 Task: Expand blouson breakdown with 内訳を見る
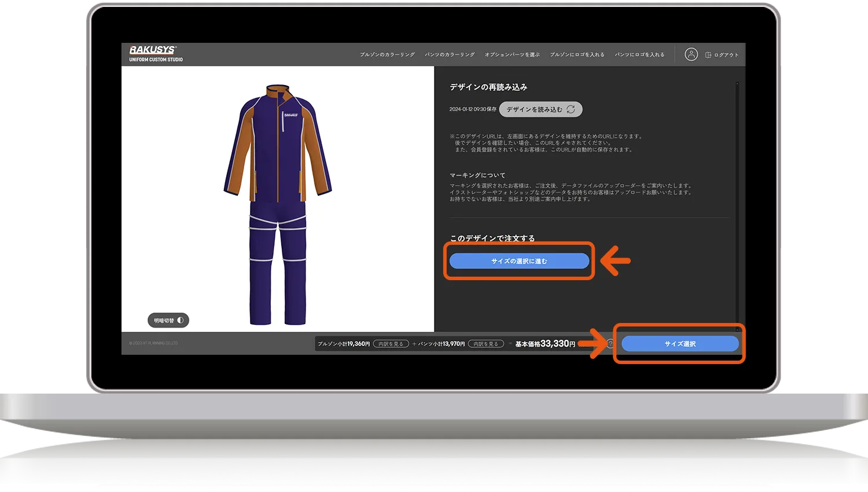(391, 344)
